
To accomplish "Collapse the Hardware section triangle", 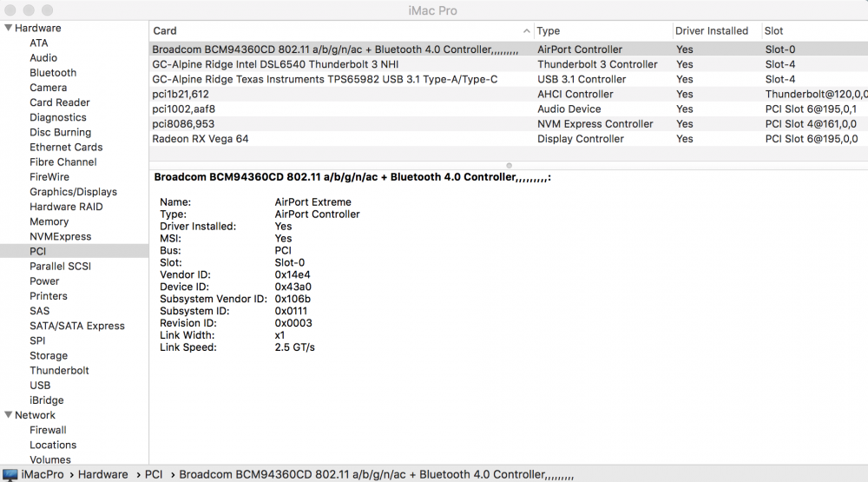I will pos(9,28).
